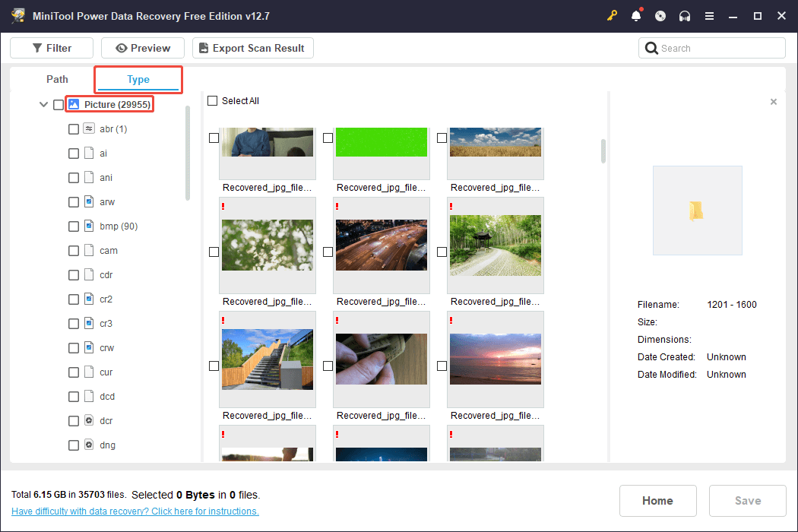Image resolution: width=798 pixels, height=532 pixels.
Task: Click the abr file type icon
Action: click(89, 129)
